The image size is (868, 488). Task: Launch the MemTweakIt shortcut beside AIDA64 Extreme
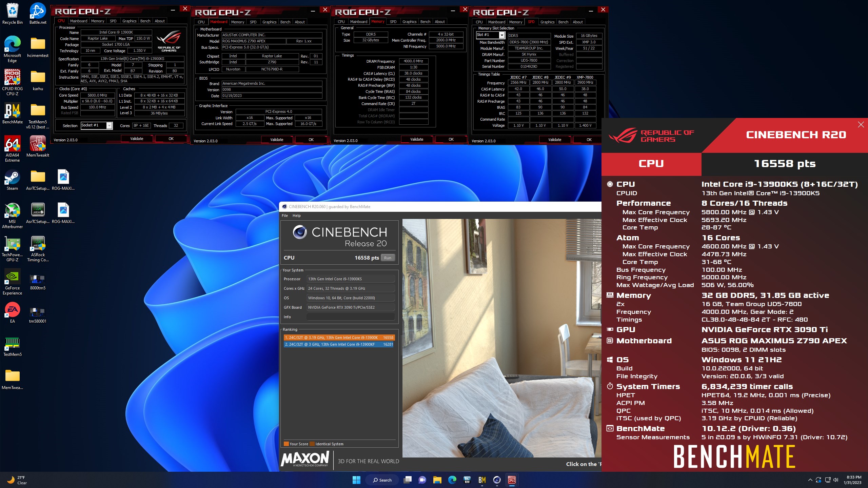click(38, 146)
